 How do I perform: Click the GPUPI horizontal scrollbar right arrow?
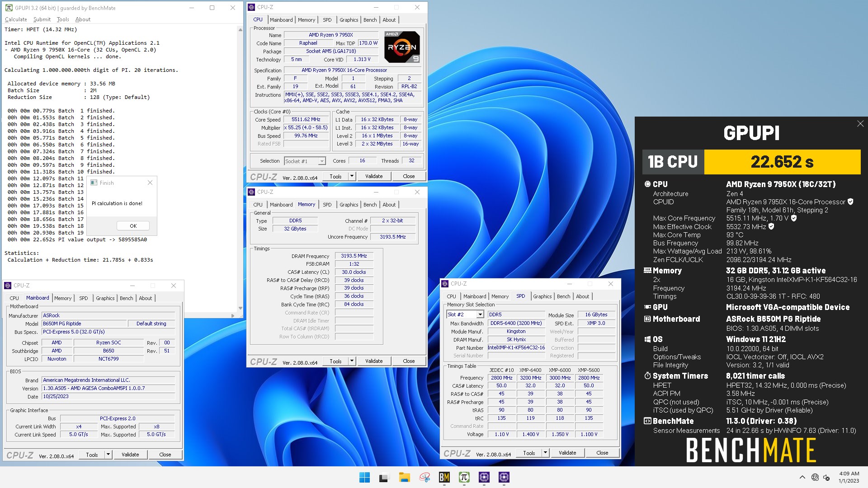click(x=233, y=315)
